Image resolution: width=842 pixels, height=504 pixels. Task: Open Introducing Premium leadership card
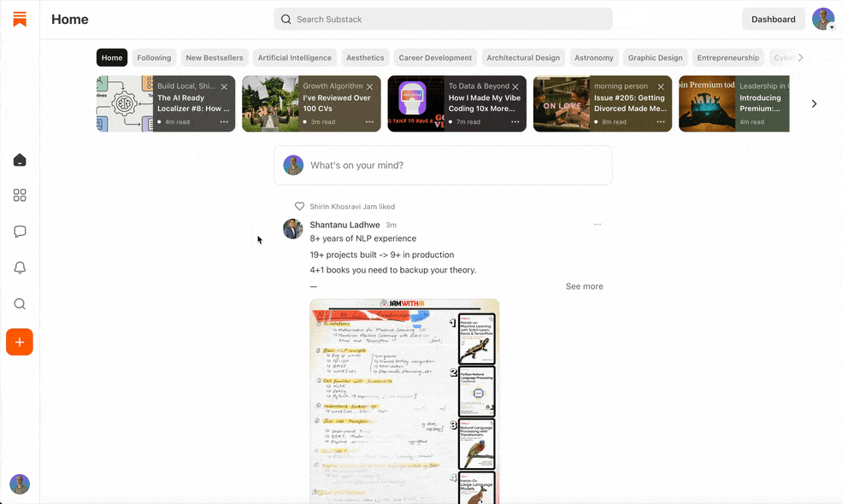click(734, 103)
